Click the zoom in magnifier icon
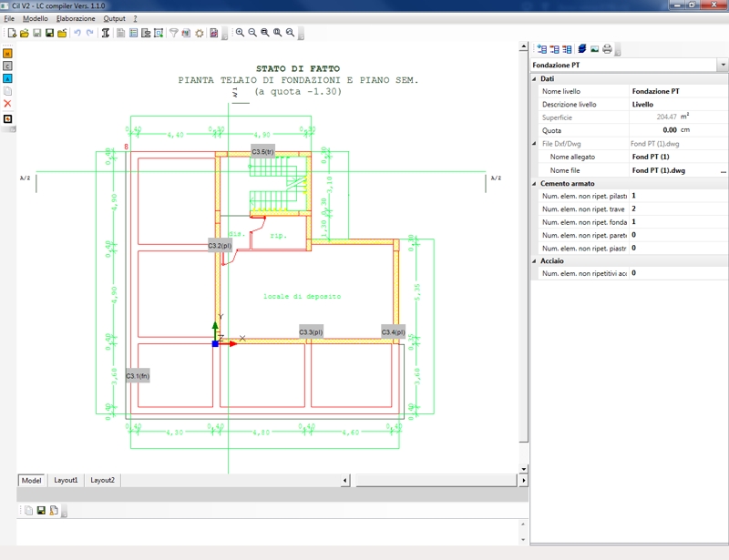Screen dimensions: 729x560 point(241,34)
